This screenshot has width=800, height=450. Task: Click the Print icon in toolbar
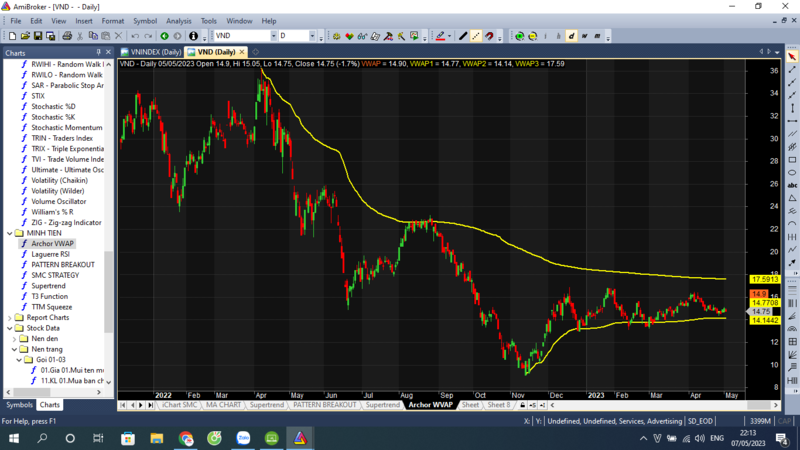(67, 36)
